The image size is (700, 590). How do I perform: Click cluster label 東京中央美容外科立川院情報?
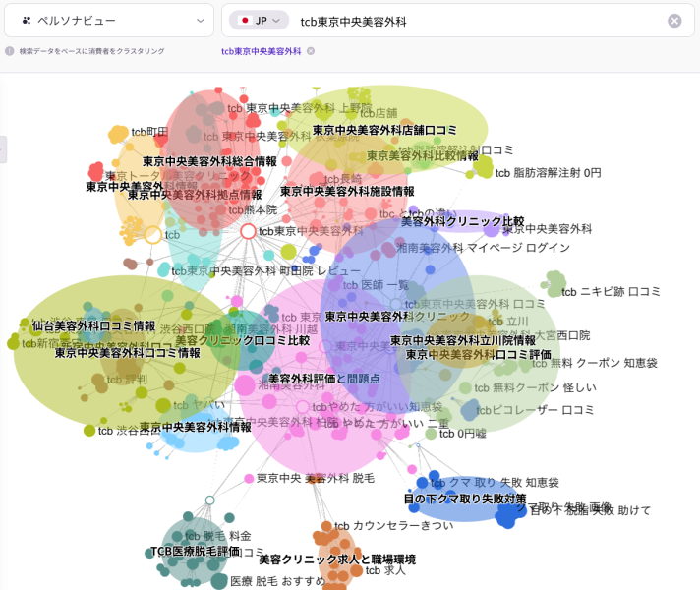click(x=463, y=341)
